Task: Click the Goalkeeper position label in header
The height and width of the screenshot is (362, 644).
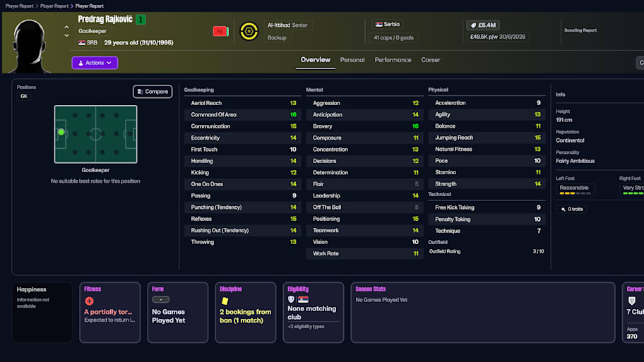Action: pyautogui.click(x=93, y=31)
